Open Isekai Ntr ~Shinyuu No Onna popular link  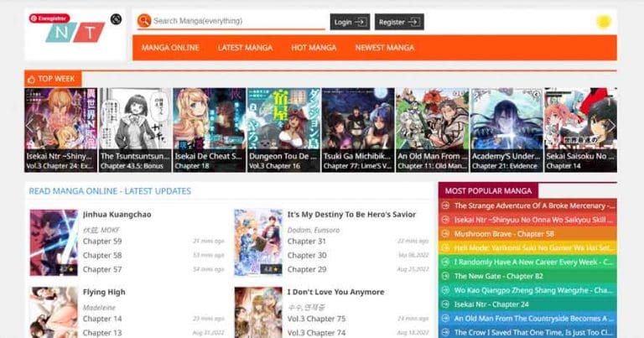[x=533, y=220]
